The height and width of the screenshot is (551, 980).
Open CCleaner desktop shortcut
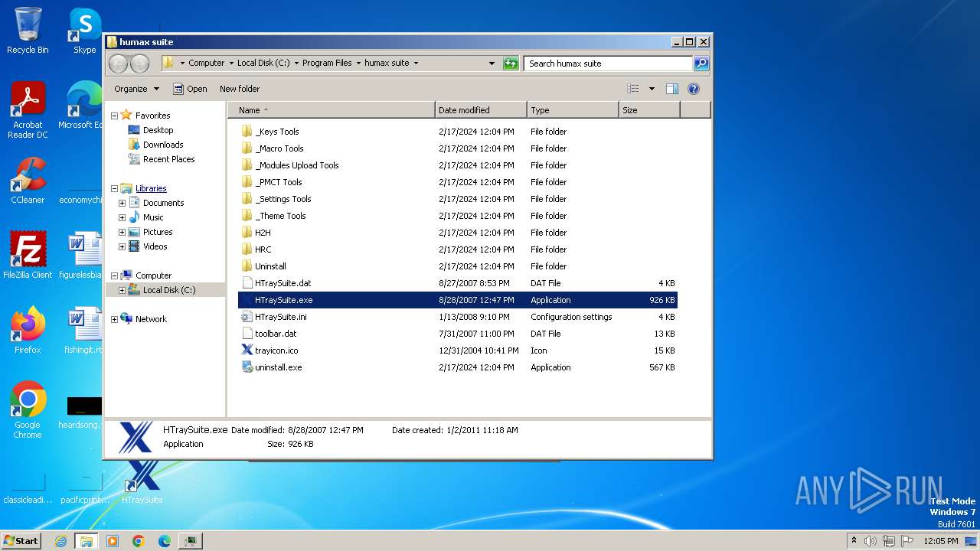pyautogui.click(x=28, y=181)
